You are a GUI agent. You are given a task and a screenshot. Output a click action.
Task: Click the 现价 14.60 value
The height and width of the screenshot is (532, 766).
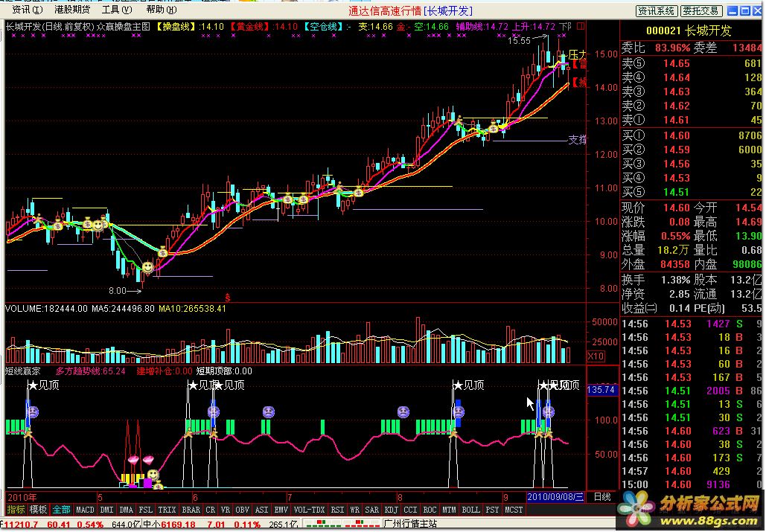(676, 208)
